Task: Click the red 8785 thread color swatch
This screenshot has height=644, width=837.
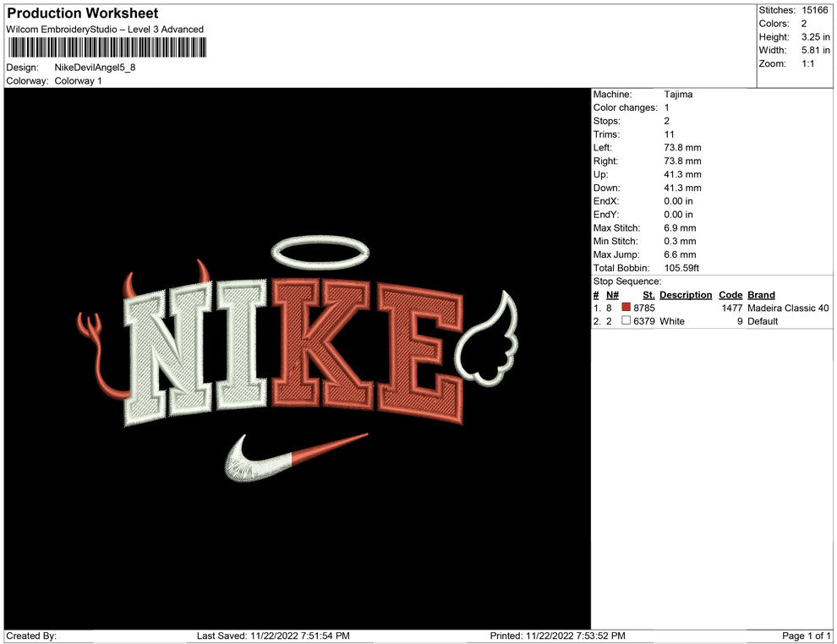Action: click(626, 308)
